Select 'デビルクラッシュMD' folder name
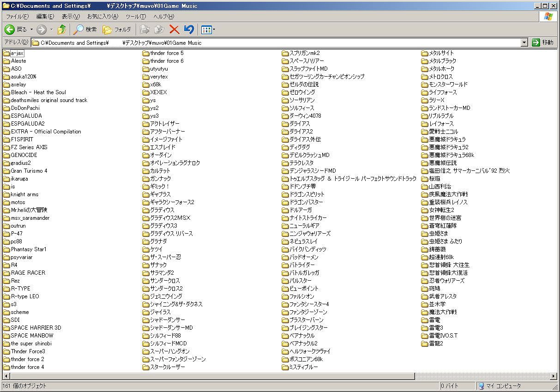The width and height of the screenshot is (560, 392). [309, 155]
